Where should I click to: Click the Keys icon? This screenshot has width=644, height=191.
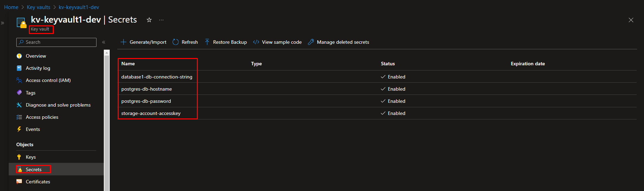pos(19,157)
